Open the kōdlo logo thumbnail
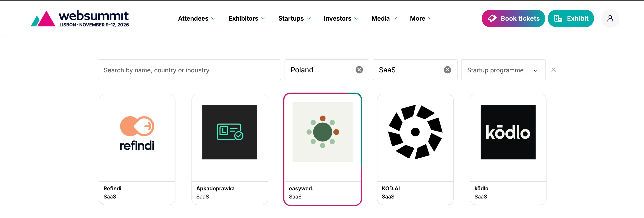This screenshot has width=644, height=218. 508,132
